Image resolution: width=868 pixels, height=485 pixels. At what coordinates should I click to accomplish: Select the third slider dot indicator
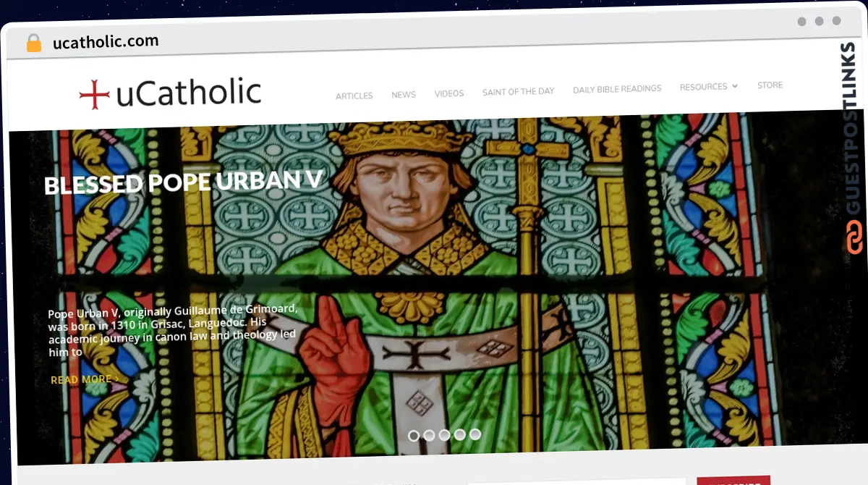tap(444, 435)
